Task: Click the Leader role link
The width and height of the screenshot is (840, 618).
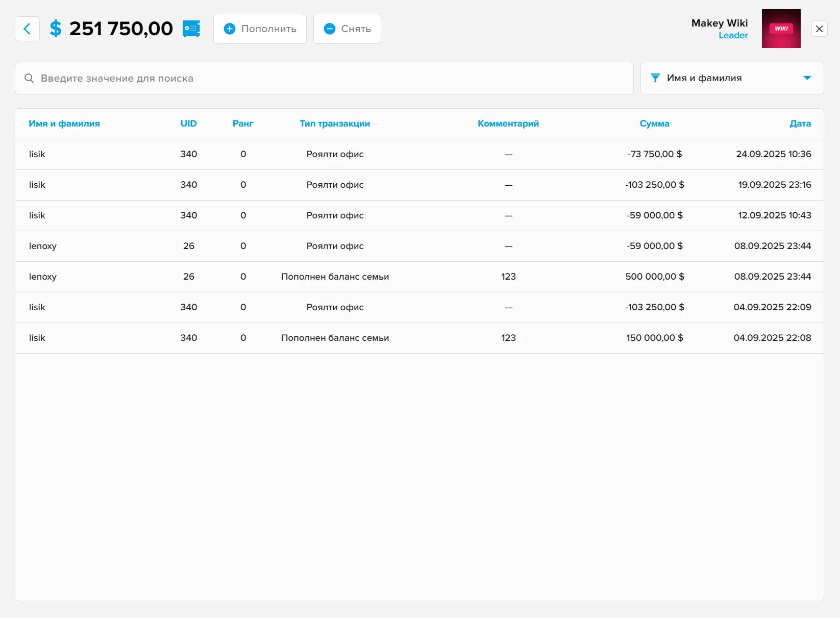Action: 733,35
